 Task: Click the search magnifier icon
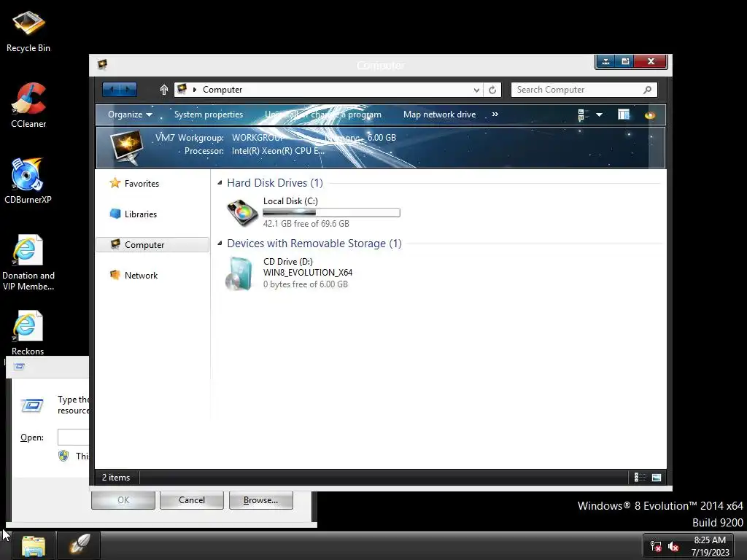(647, 90)
